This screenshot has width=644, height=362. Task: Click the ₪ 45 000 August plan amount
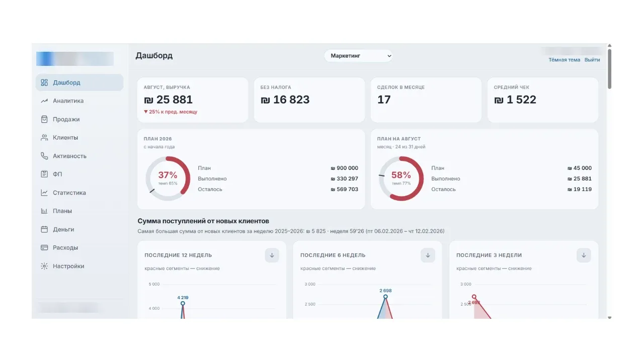pyautogui.click(x=579, y=168)
